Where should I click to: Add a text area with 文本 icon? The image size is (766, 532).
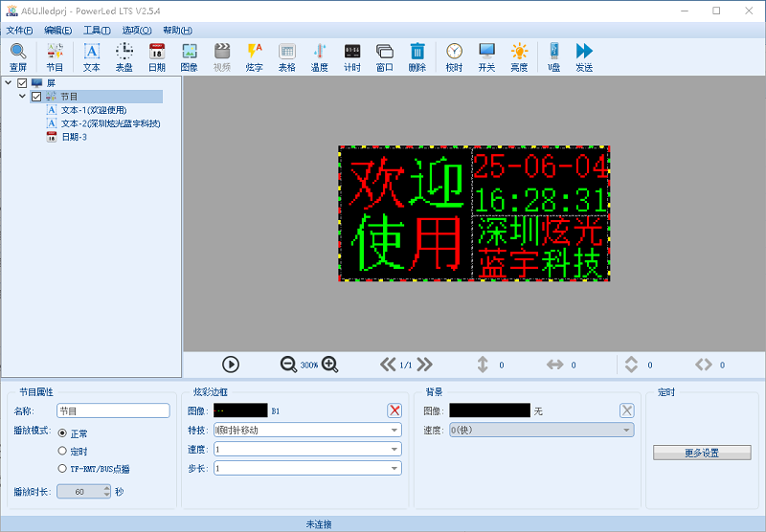pyautogui.click(x=92, y=56)
